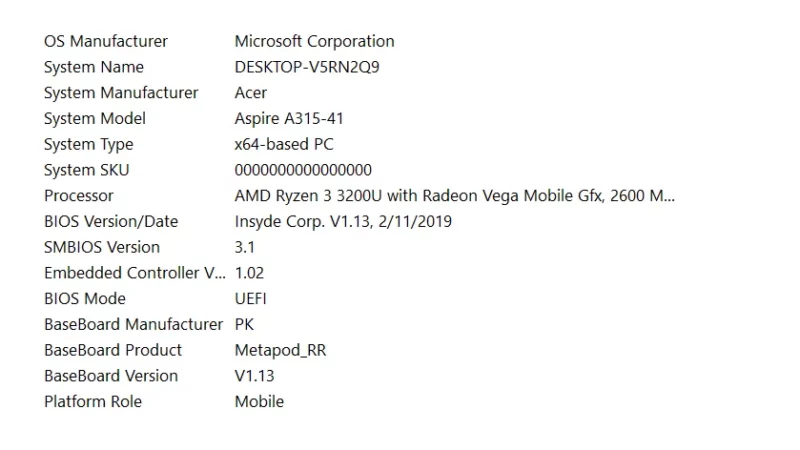Select the Processor row label
This screenshot has height=450, width=800.
79,195
